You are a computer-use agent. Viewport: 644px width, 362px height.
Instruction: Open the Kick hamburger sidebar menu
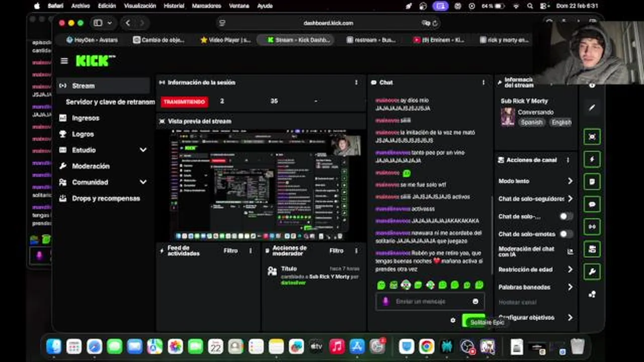coord(64,61)
